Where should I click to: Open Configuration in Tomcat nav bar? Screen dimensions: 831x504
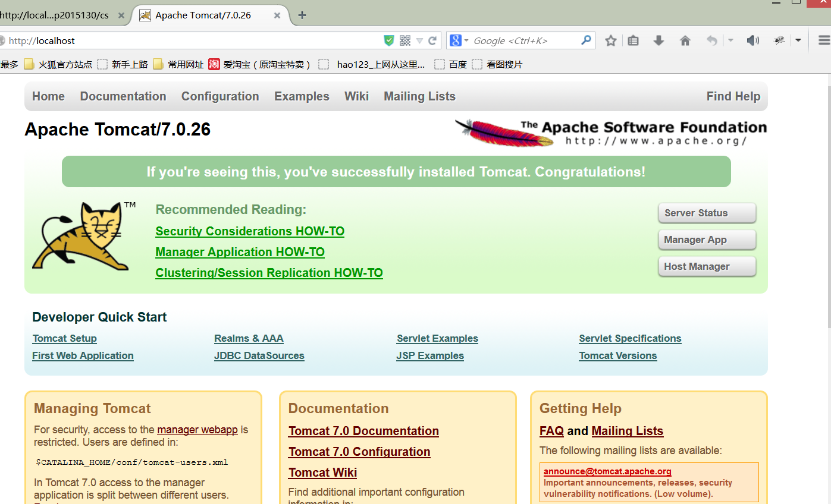pos(220,96)
